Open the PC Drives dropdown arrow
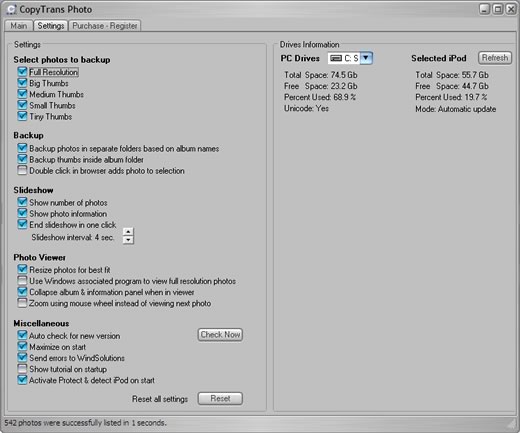This screenshot has height=433, width=520. (x=366, y=58)
